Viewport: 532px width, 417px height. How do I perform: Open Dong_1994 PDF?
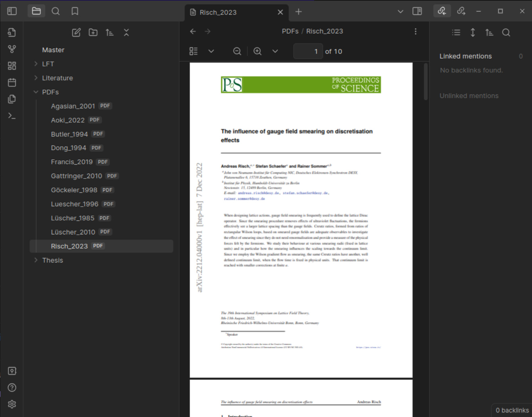pyautogui.click(x=101, y=148)
